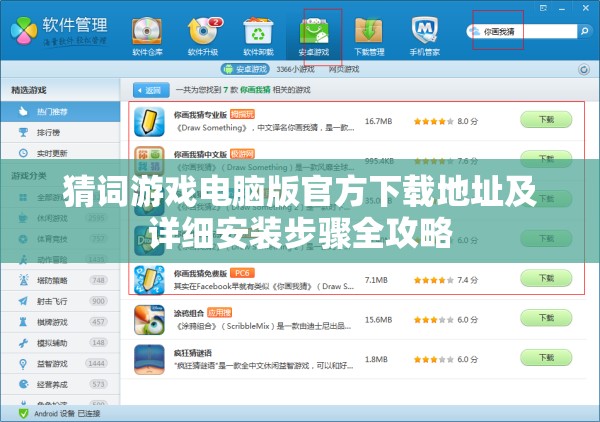The width and height of the screenshot is (600, 422).
Task: Open 棋牌游戏 game category
Action: (60, 322)
